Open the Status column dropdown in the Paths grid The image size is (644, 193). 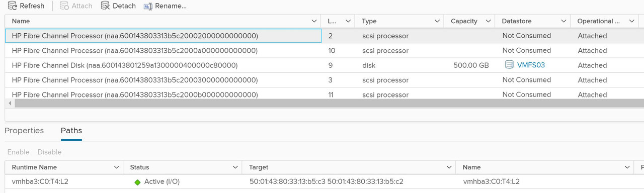(235, 167)
